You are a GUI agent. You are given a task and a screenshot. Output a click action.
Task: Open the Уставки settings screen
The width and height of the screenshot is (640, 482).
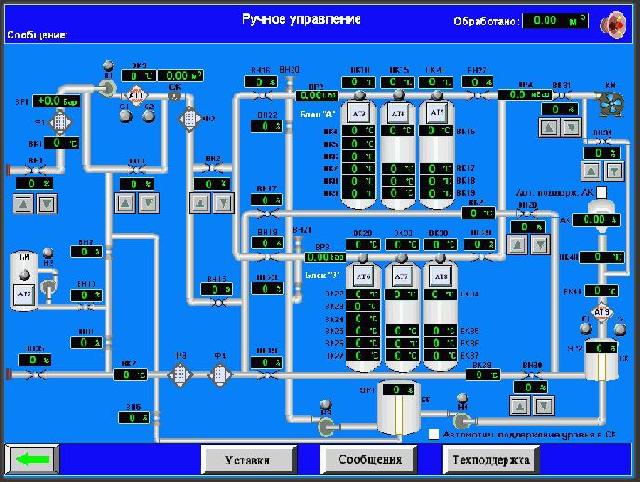(247, 460)
